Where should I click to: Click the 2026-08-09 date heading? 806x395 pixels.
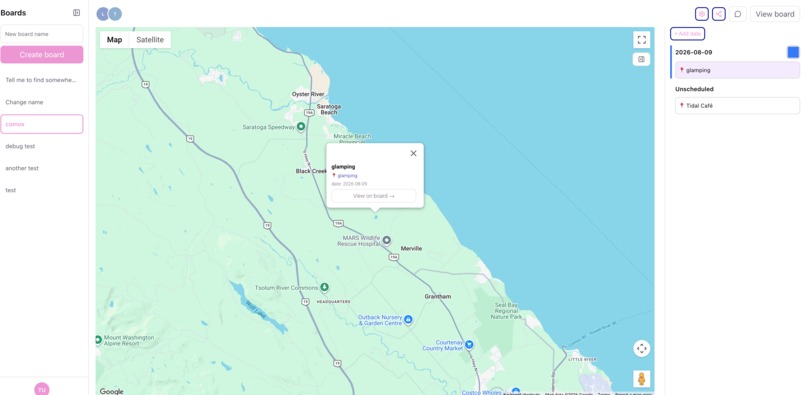coord(693,52)
